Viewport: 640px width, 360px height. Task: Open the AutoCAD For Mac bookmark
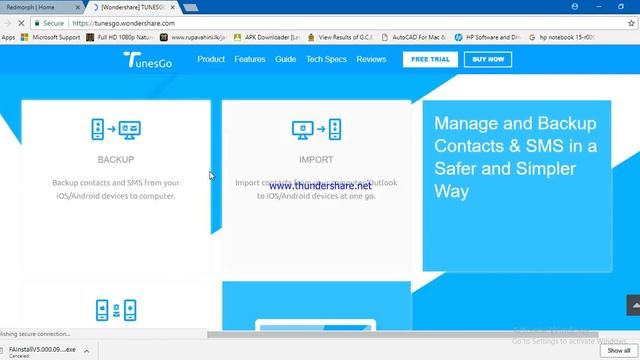[414, 37]
